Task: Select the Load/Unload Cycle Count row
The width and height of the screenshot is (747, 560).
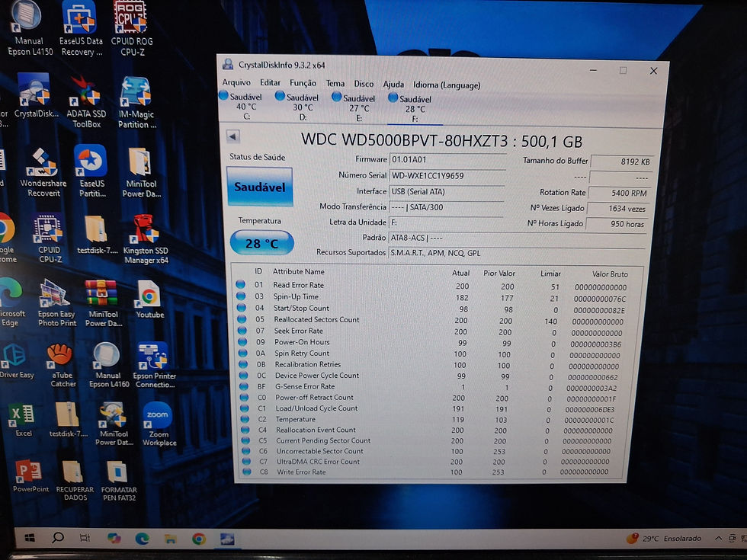Action: tap(428, 408)
